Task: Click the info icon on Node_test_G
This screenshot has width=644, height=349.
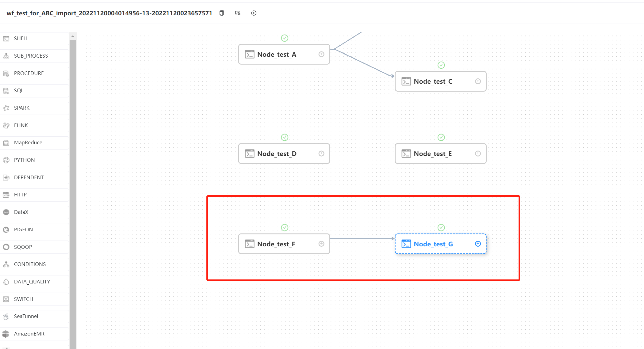Action: tap(477, 244)
